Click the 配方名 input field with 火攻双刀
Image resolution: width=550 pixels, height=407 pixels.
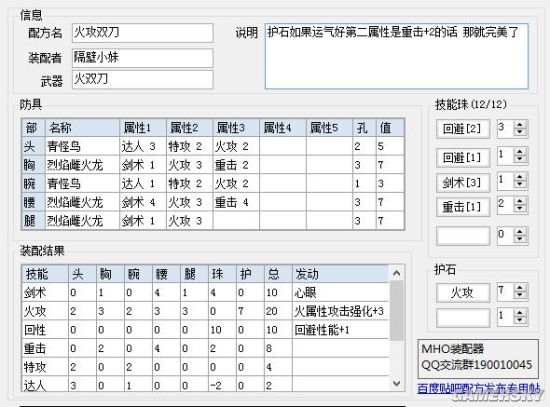pos(142,33)
